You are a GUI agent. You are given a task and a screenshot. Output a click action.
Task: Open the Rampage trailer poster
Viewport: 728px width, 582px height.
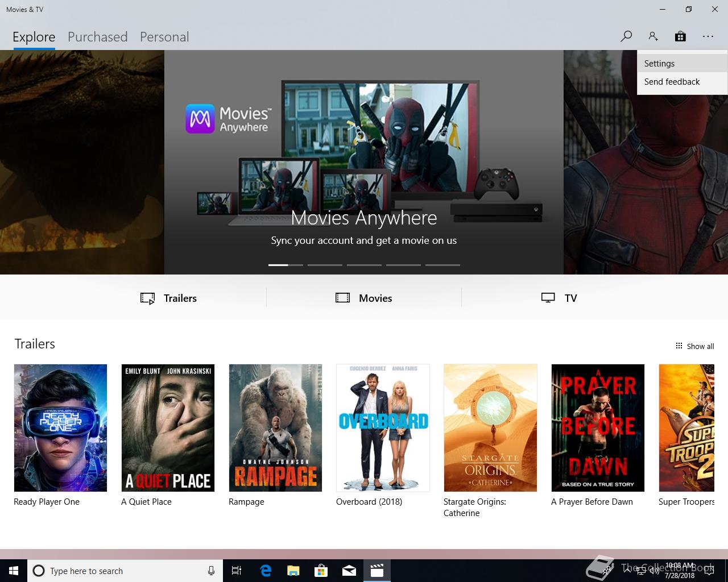click(275, 428)
